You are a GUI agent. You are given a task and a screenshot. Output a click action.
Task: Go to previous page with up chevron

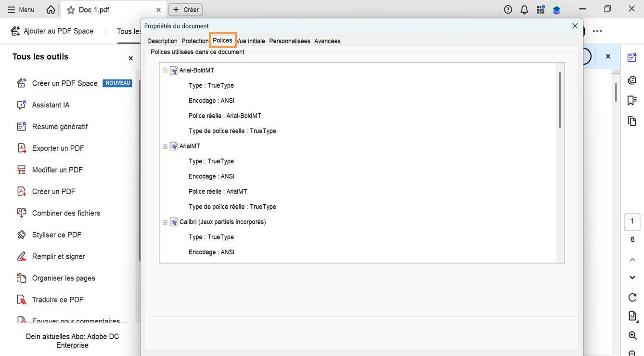coord(632,260)
